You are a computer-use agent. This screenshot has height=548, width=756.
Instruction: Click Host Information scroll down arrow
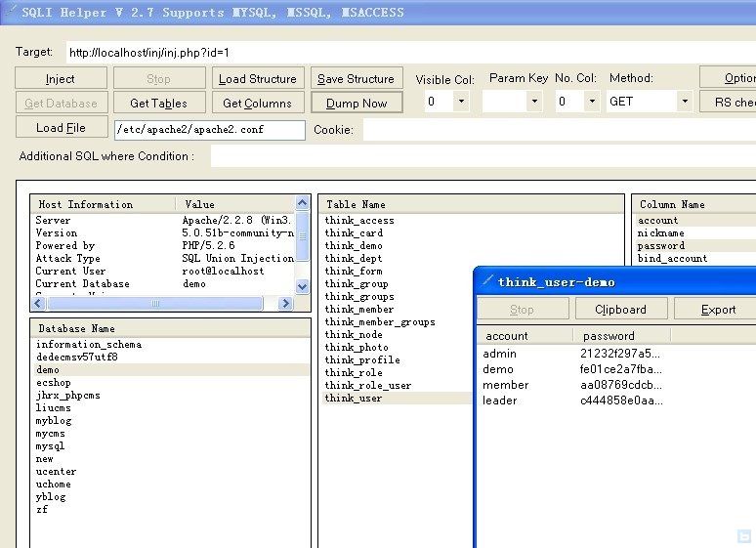(303, 286)
